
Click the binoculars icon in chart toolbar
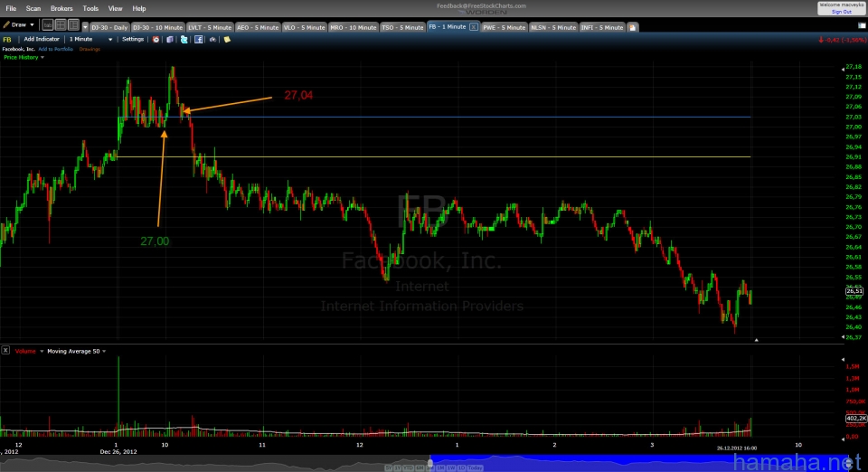point(212,39)
